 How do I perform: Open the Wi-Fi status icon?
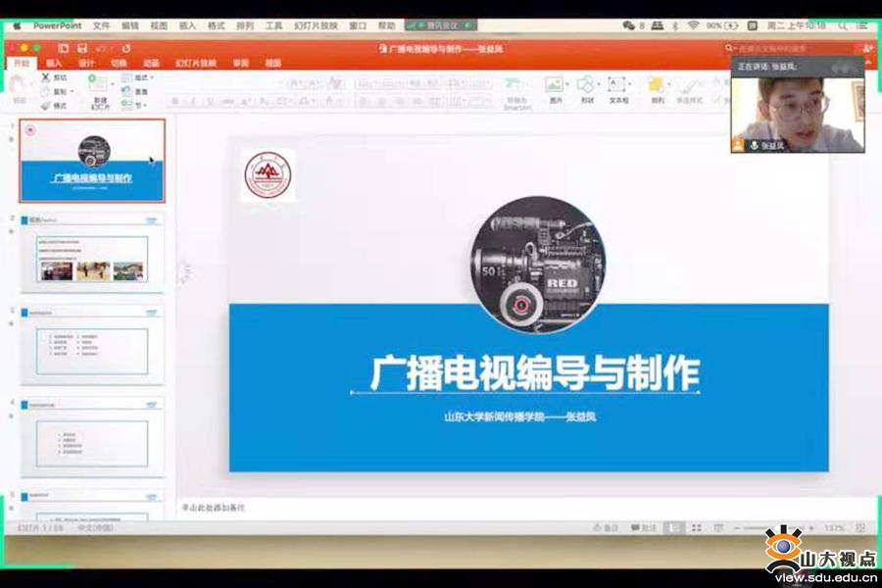tap(694, 25)
